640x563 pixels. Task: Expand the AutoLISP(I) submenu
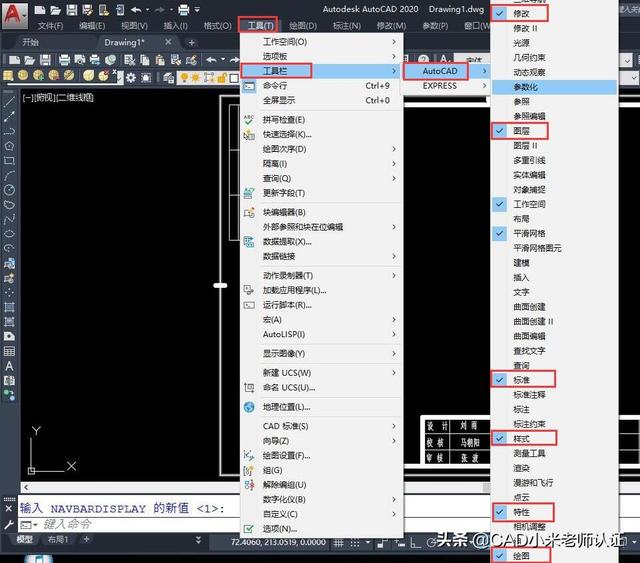[x=322, y=334]
